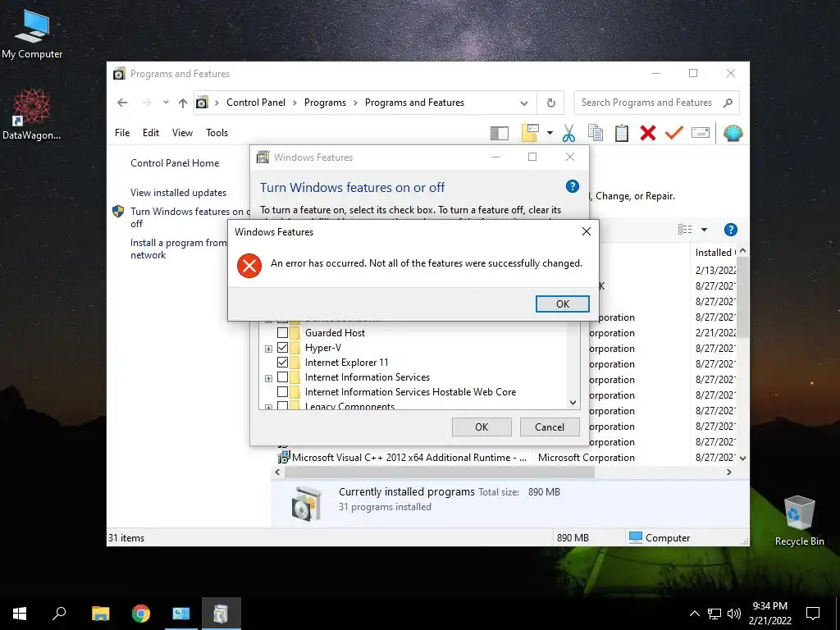Open the view options dropdown arrow
The width and height of the screenshot is (840, 630).
tap(704, 230)
